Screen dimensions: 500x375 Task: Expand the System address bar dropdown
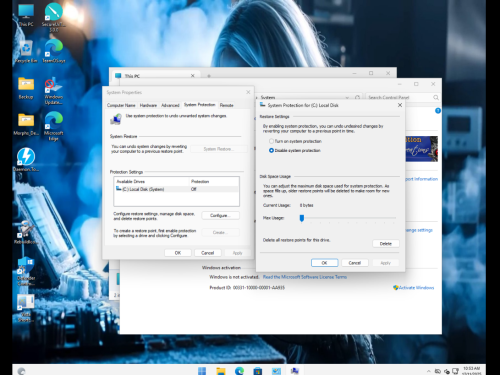coord(347,97)
